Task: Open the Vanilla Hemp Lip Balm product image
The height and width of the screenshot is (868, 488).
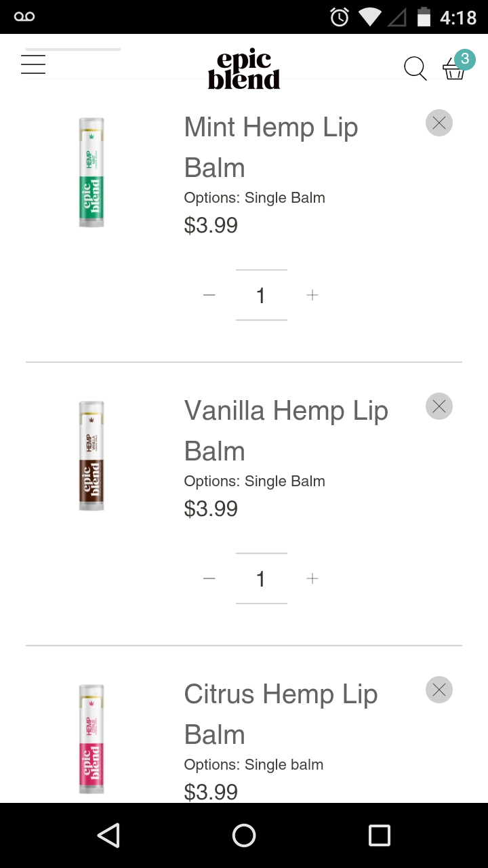Action: (x=91, y=456)
